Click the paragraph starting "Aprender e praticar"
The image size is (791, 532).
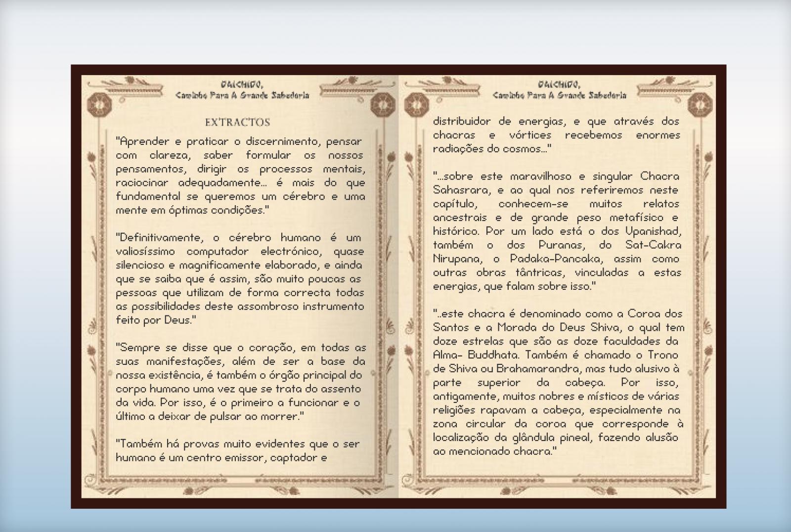[x=240, y=176]
